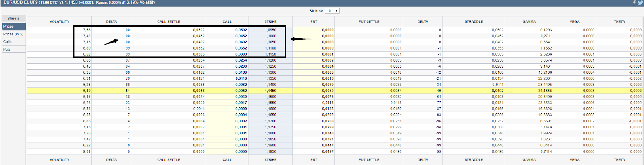644x165 pixels.
Task: Select strike cell 1,1100
Action: pyautogui.click(x=270, y=48)
